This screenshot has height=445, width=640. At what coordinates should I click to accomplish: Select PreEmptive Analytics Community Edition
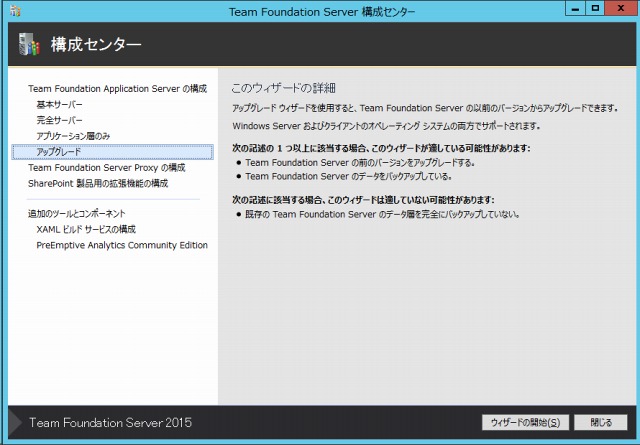[x=122, y=245]
